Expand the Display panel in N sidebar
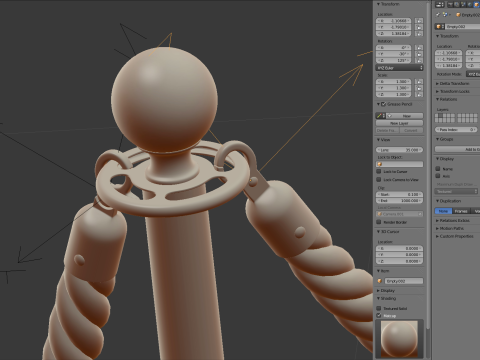This screenshot has width=480, height=360. 386,291
